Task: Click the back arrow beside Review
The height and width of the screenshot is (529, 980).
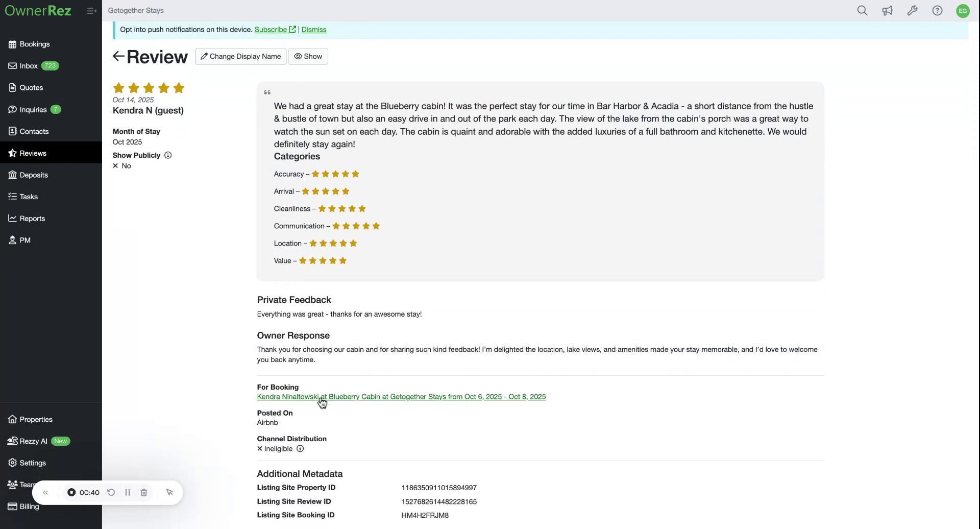Action: point(118,57)
